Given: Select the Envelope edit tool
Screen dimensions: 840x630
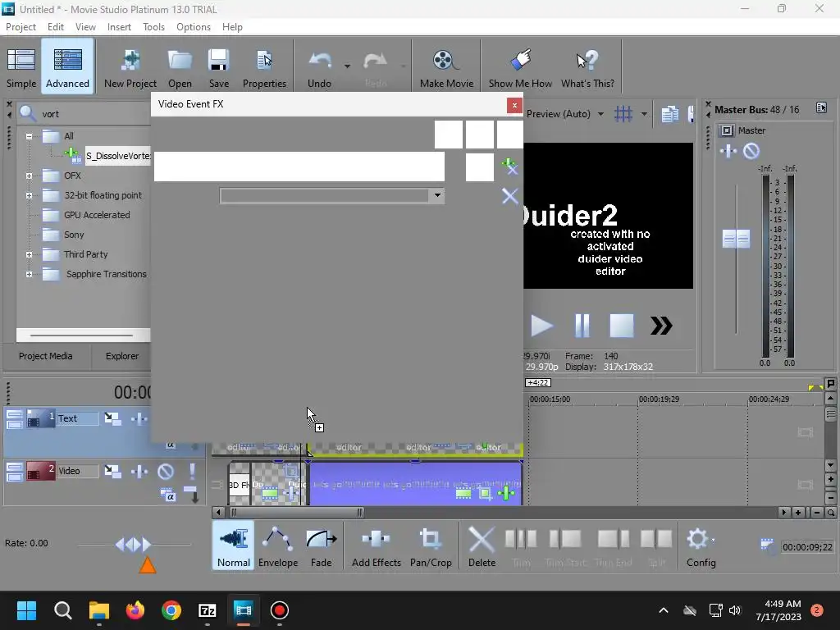Looking at the screenshot, I should pyautogui.click(x=277, y=546).
